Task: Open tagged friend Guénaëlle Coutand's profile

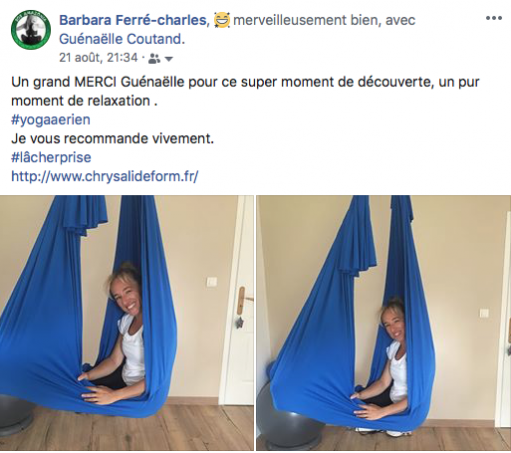Action: [x=122, y=39]
